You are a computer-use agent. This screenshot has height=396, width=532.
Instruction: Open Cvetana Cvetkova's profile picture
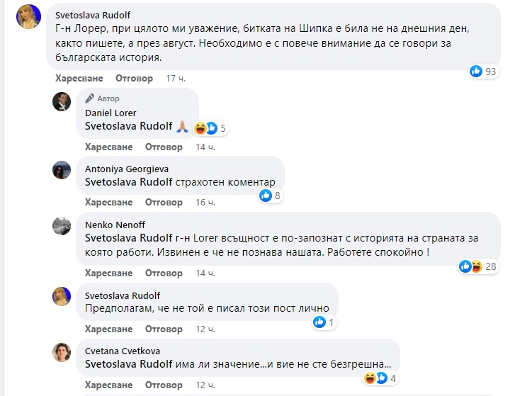tap(62, 352)
